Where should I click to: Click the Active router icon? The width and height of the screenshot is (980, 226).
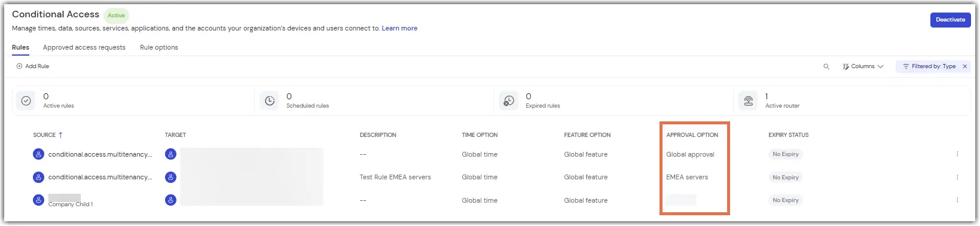748,101
